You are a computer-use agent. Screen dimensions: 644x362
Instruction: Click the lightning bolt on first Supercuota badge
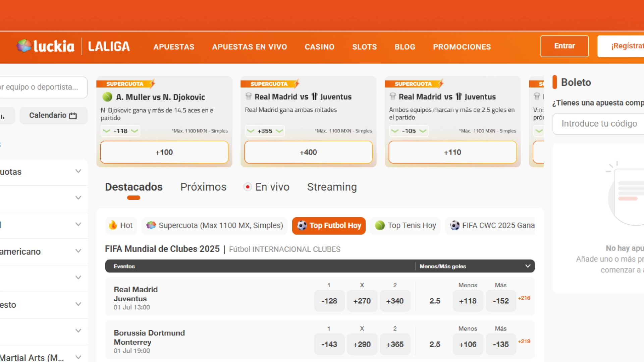(152, 83)
